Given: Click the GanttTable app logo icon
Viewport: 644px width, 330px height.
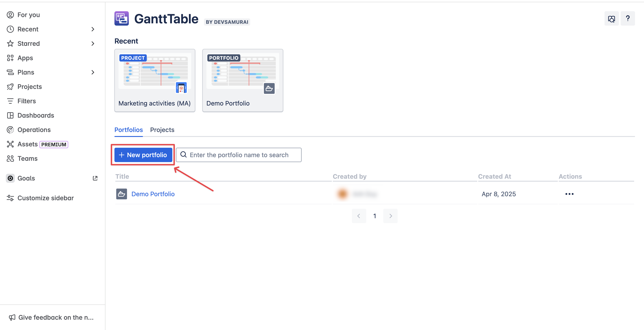Looking at the screenshot, I should (x=121, y=18).
